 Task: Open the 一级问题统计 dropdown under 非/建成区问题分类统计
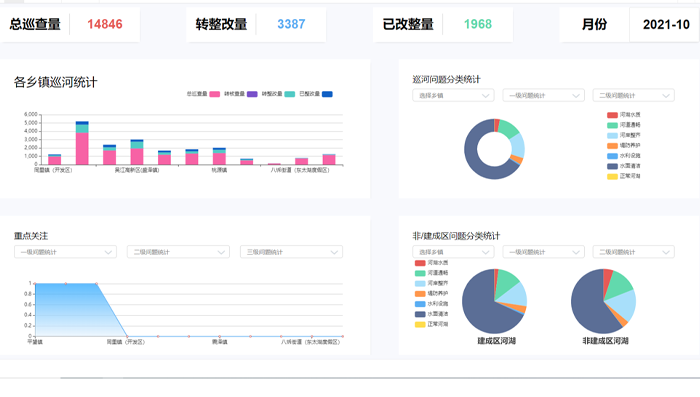coord(543,252)
